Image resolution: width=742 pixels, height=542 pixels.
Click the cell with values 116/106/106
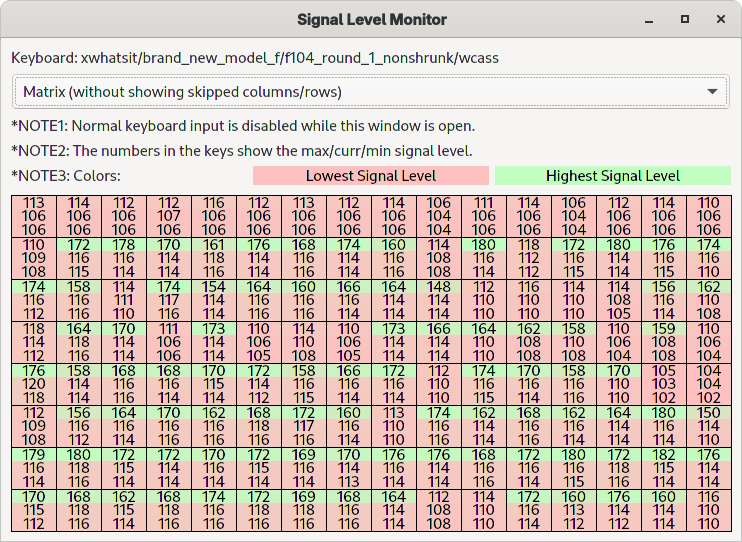(214, 216)
